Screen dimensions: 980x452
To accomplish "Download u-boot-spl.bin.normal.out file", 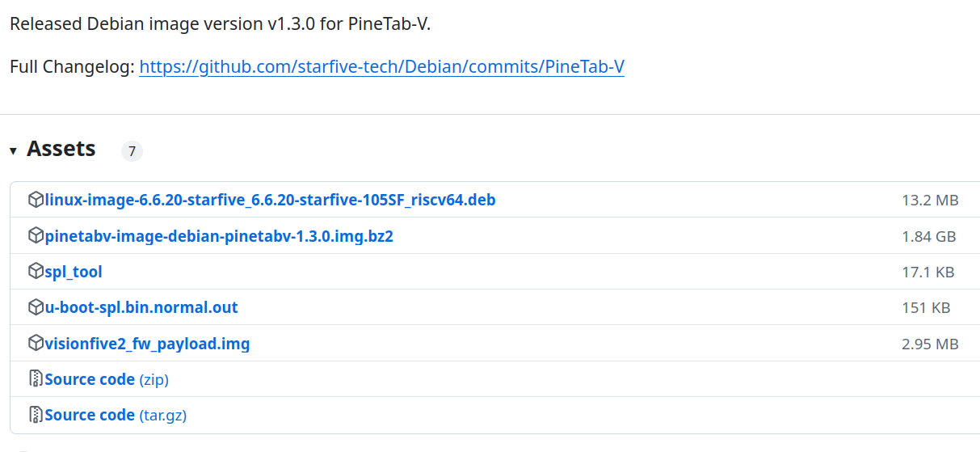I will [x=141, y=307].
